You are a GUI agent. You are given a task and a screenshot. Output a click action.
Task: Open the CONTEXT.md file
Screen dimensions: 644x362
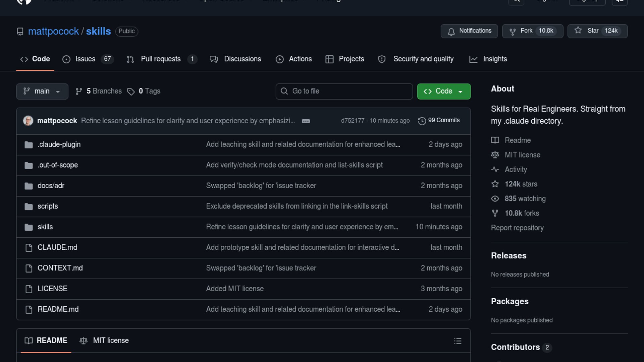[60, 268]
